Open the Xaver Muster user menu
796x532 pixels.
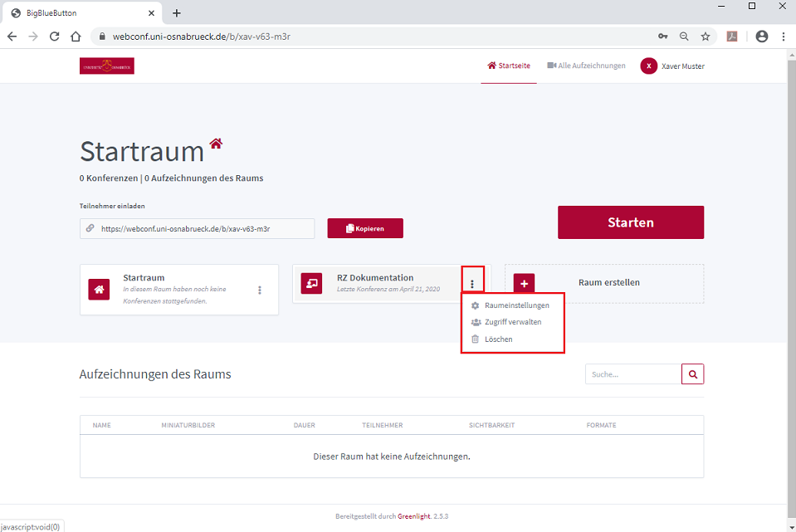[672, 66]
